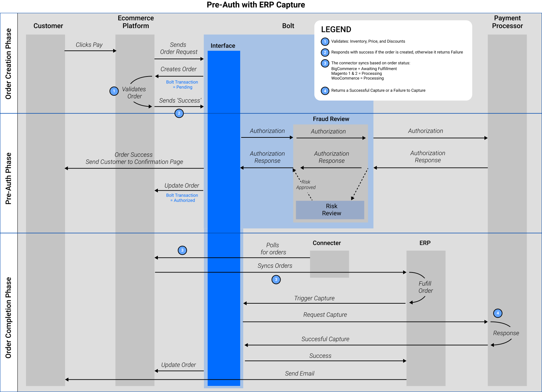
Task: Click the 'Syncs Orders' label
Action: point(275,266)
